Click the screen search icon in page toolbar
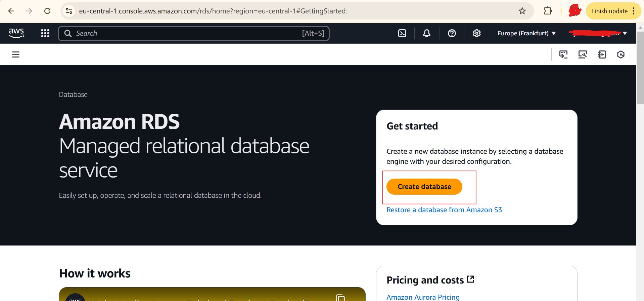This screenshot has width=644, height=301. [x=582, y=54]
